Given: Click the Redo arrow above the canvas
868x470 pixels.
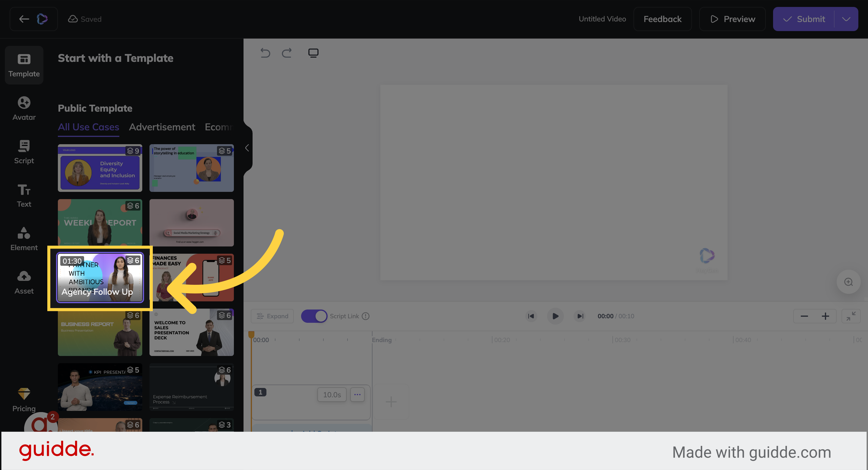Looking at the screenshot, I should [286, 53].
